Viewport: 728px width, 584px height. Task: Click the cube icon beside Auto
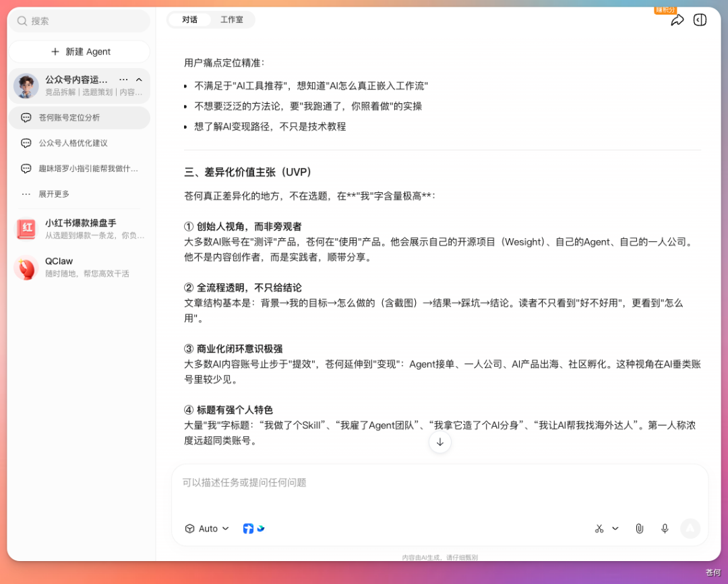coord(189,529)
